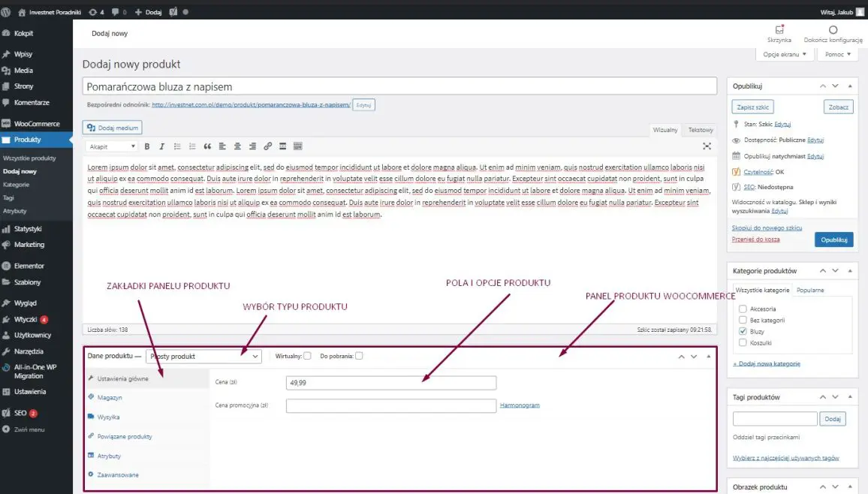Insert an unordered list
Viewport: 868px width, 494px height.
178,146
